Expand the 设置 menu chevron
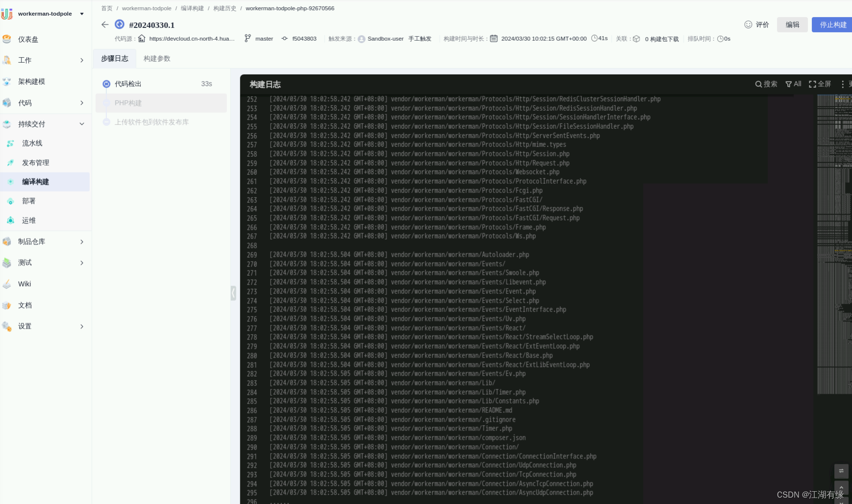 pos(82,327)
